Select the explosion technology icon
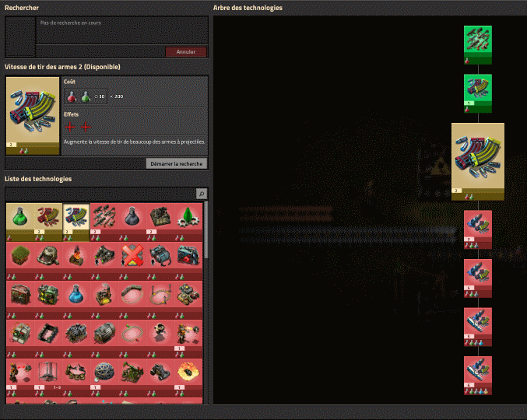Viewport: 527px width, 420px height. (x=188, y=378)
